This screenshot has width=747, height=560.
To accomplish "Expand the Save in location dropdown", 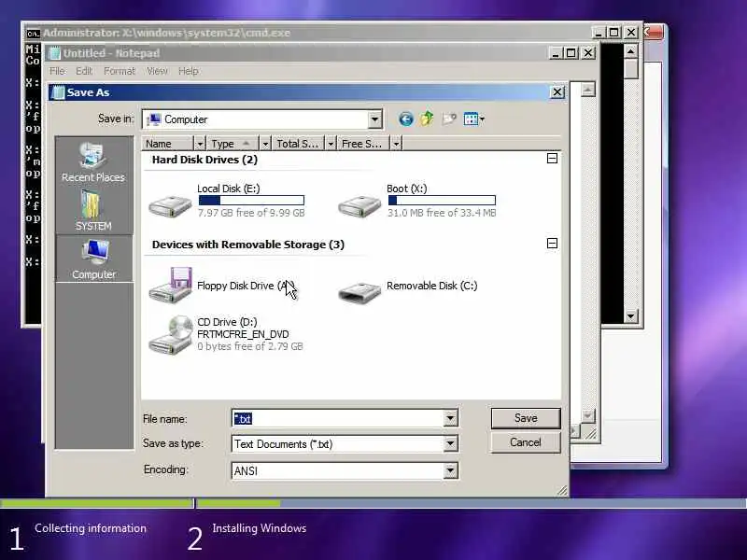I will point(375,119).
